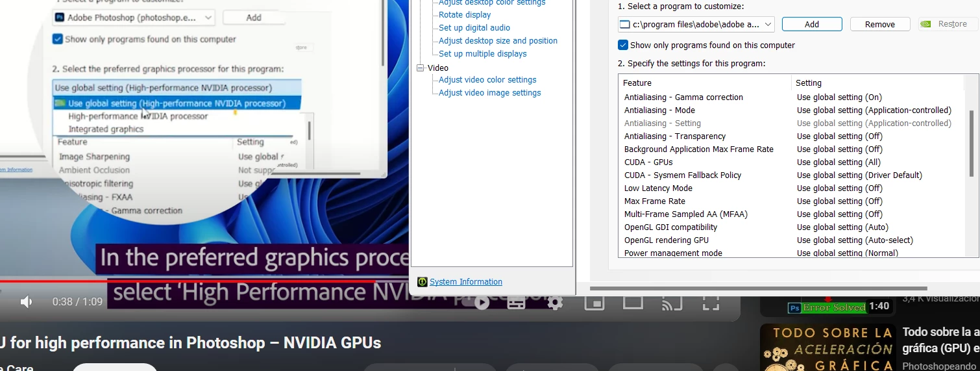
Task: Click Power management mode setting (Normal)
Action: tap(847, 253)
